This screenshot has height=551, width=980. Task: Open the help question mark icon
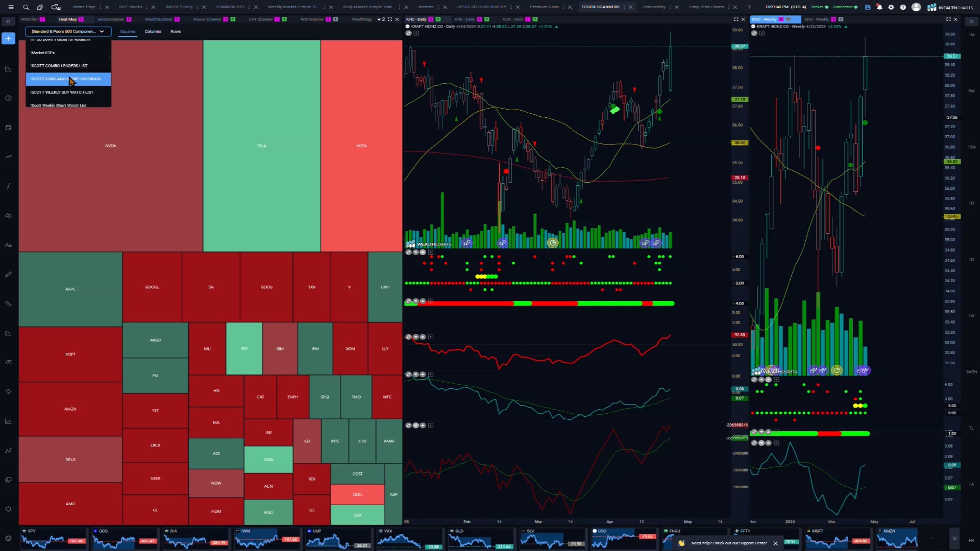(903, 7)
